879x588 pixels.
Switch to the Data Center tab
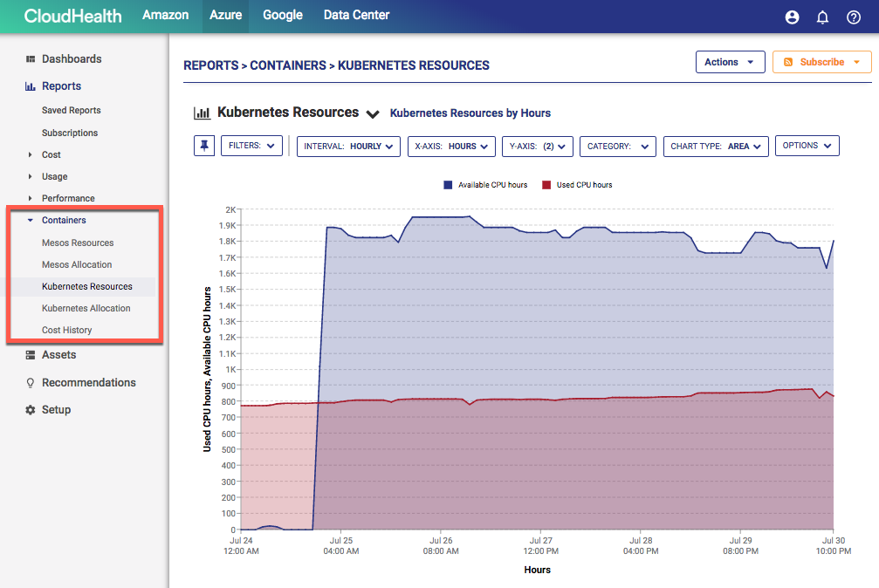[356, 15]
